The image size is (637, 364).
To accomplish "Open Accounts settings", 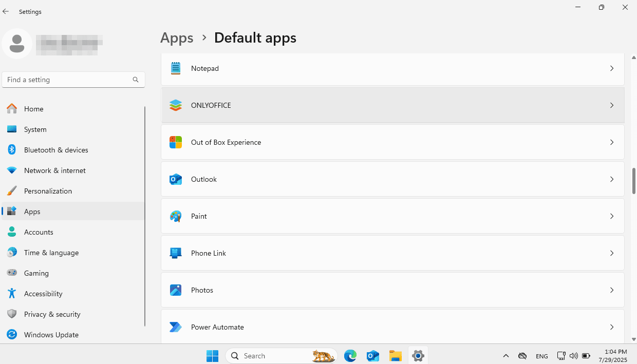I will pos(73,232).
